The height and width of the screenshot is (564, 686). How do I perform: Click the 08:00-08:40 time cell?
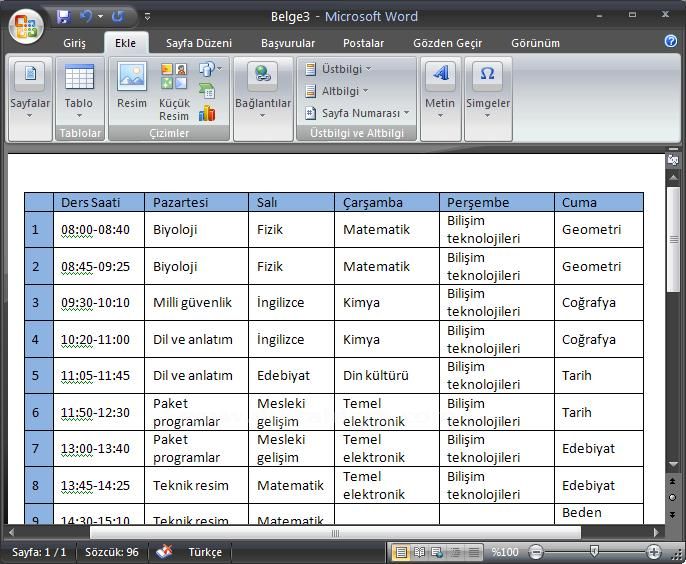tap(99, 229)
